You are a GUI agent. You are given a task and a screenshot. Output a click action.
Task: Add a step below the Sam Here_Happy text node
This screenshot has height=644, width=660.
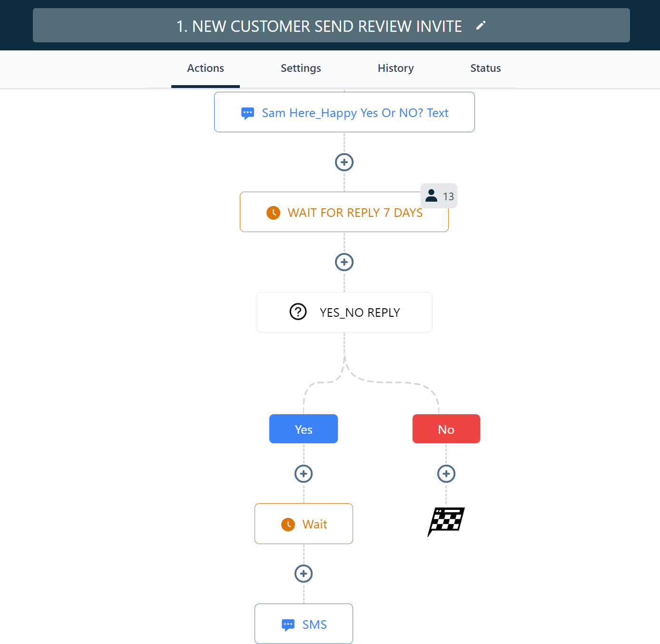(x=344, y=162)
